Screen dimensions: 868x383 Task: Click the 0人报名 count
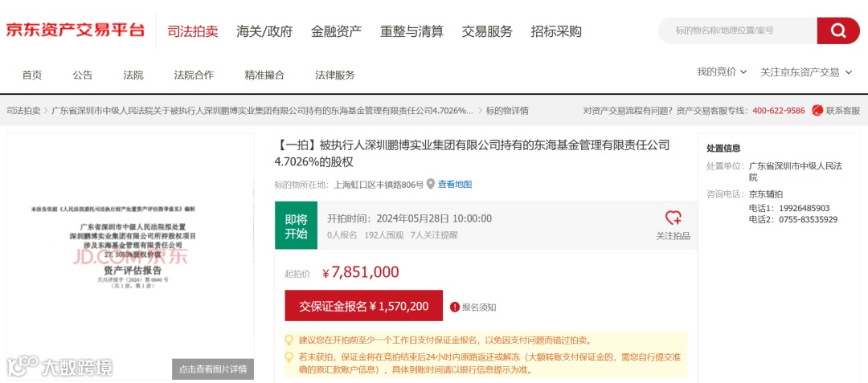pos(342,235)
